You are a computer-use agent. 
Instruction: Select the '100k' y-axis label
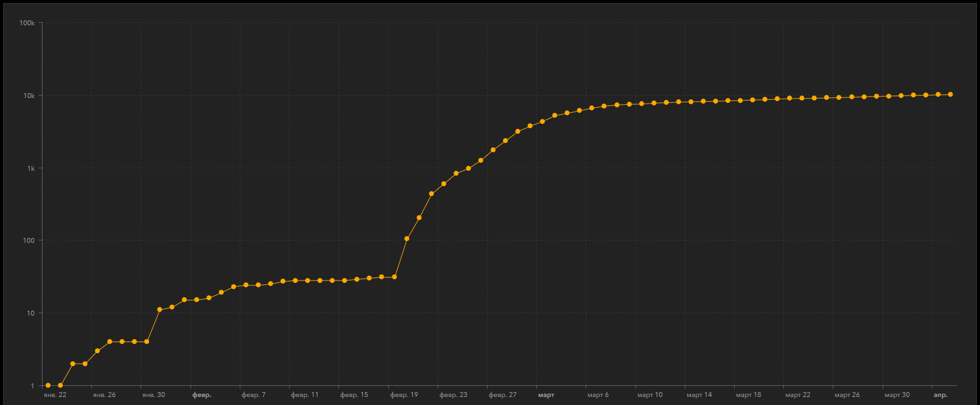pos(27,23)
